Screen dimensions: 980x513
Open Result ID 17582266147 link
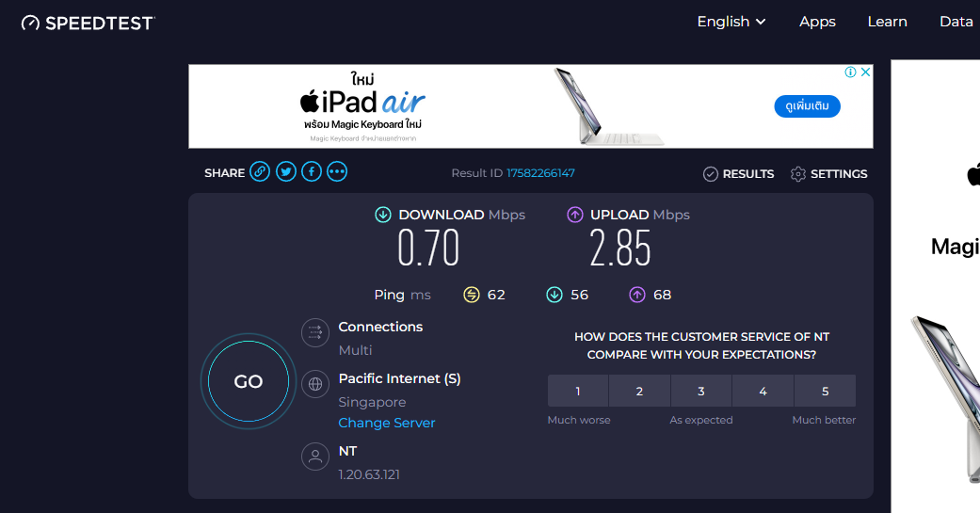coord(540,173)
